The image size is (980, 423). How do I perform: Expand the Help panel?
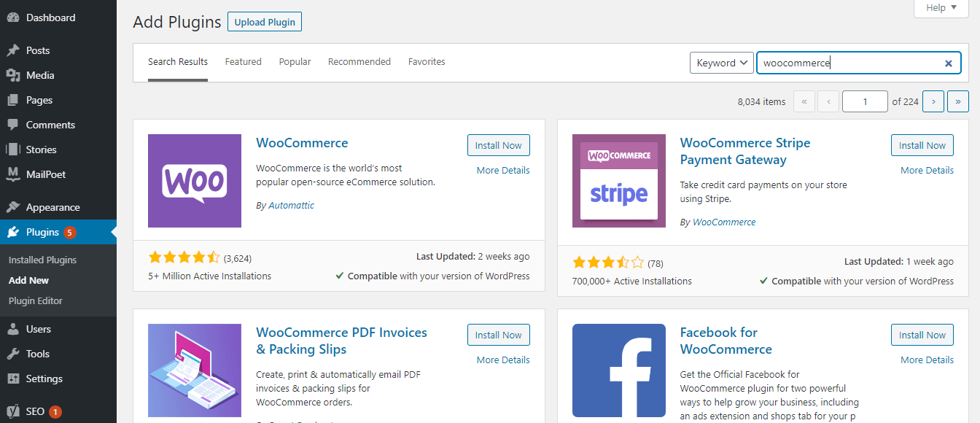[941, 8]
